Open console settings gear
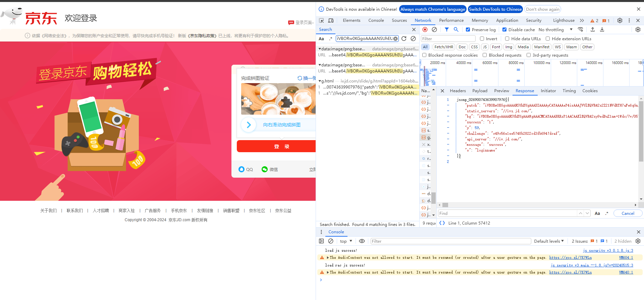The height and width of the screenshot is (300, 644). [638, 241]
